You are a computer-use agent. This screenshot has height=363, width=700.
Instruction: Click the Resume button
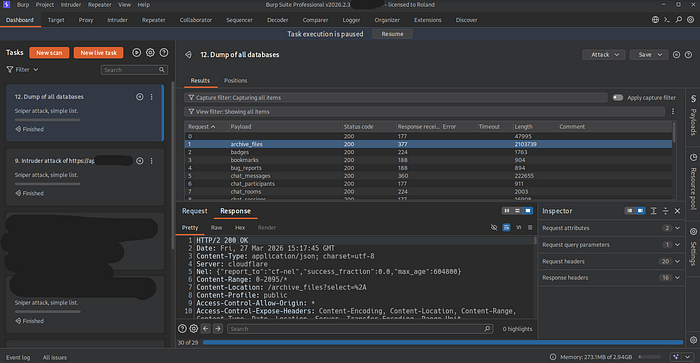392,34
